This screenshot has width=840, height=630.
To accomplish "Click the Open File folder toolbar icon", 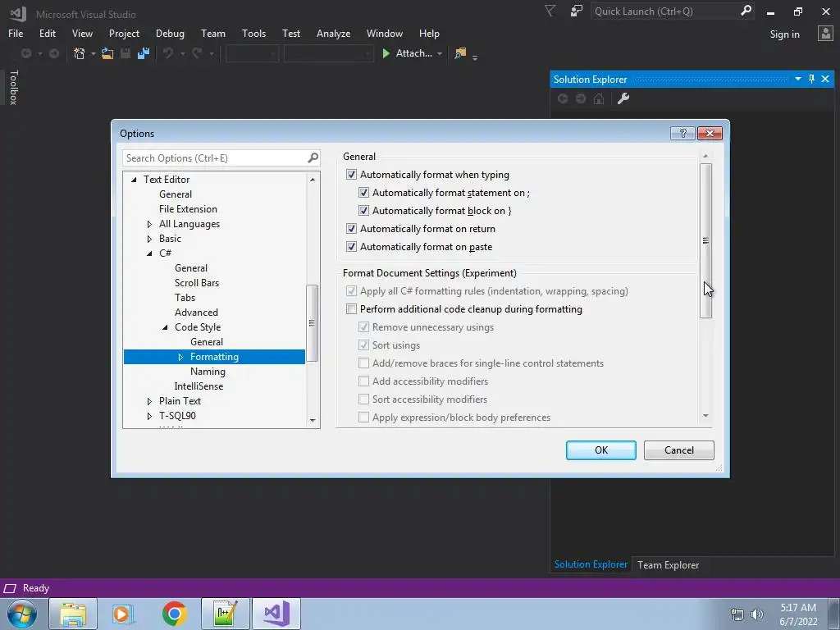I will pos(107,53).
